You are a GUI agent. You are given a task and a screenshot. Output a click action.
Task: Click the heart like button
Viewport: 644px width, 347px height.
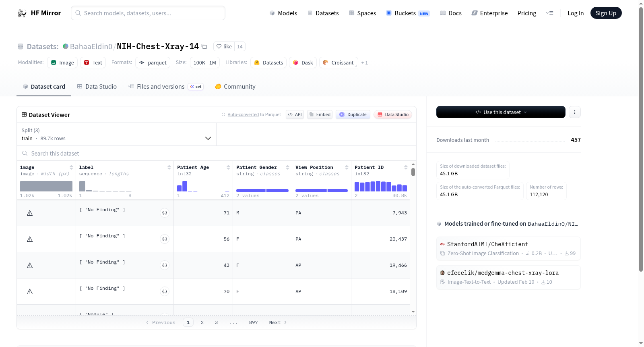(x=224, y=47)
